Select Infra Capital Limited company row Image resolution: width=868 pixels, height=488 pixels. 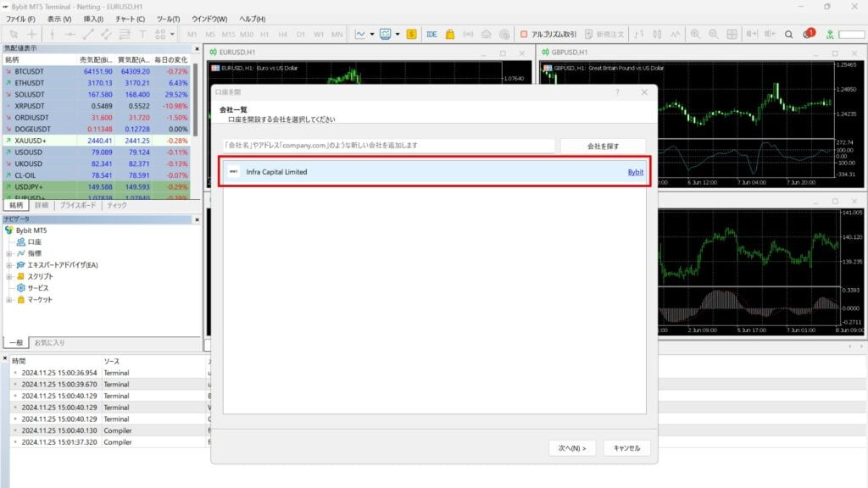pyautogui.click(x=434, y=172)
